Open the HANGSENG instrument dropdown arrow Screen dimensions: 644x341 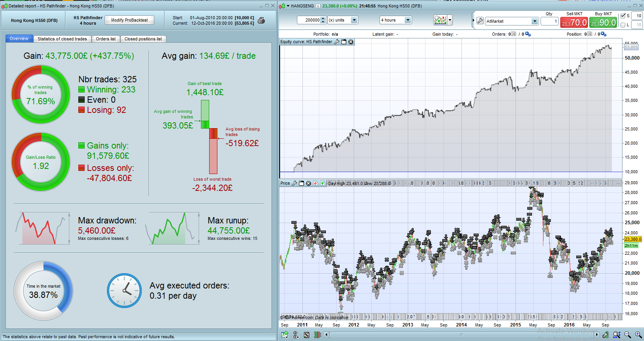[288, 6]
